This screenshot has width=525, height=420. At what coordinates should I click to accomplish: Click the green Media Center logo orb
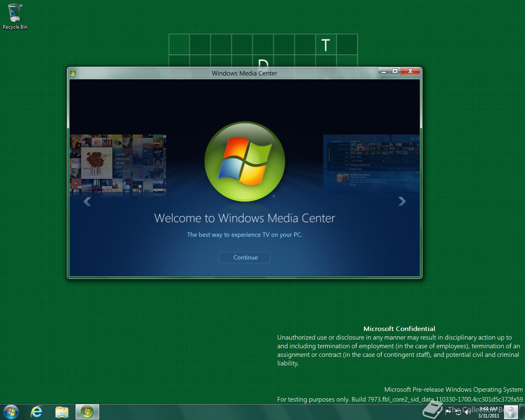244,162
